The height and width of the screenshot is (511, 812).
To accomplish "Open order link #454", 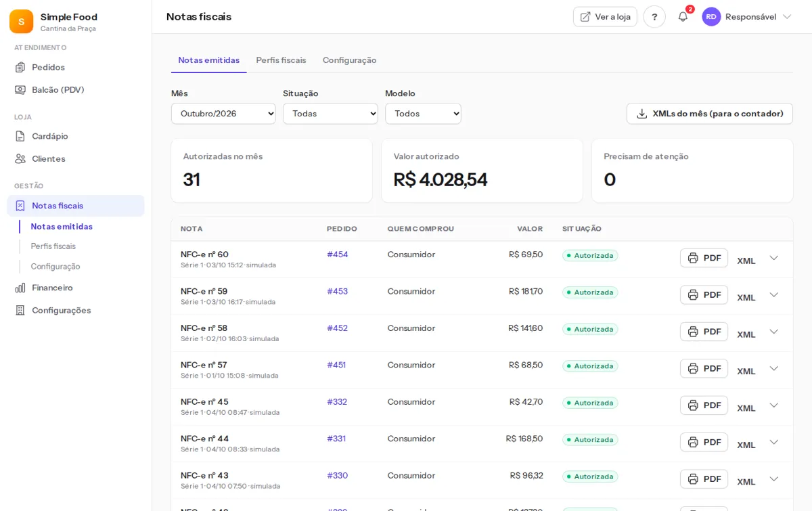I will pyautogui.click(x=338, y=254).
